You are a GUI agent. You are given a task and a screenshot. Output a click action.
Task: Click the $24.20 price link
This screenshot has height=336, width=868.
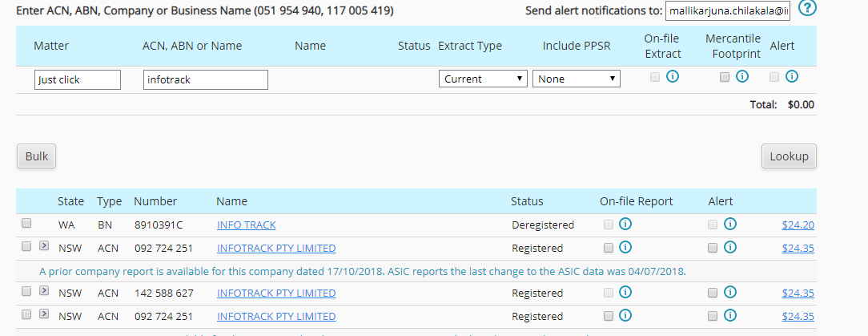(798, 225)
